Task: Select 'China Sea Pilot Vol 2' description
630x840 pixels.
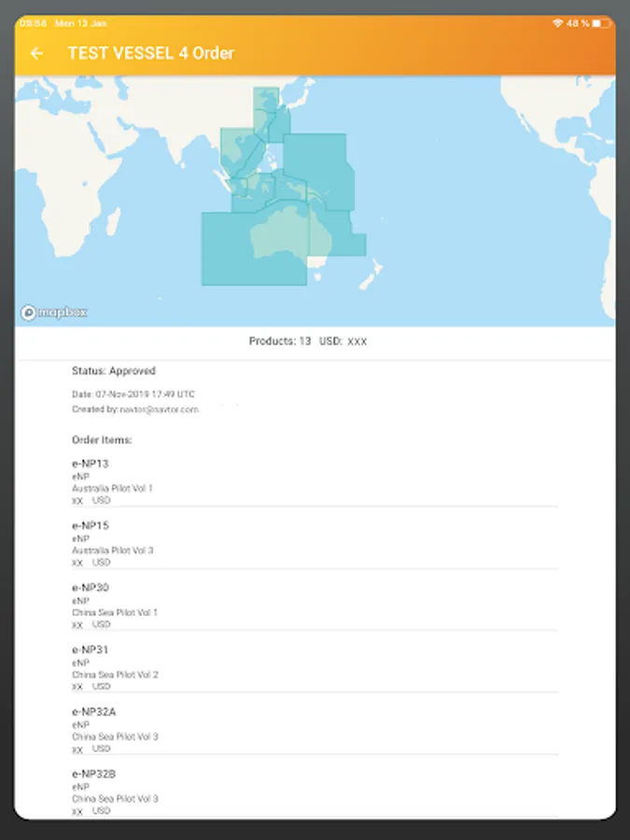Action: [115, 675]
